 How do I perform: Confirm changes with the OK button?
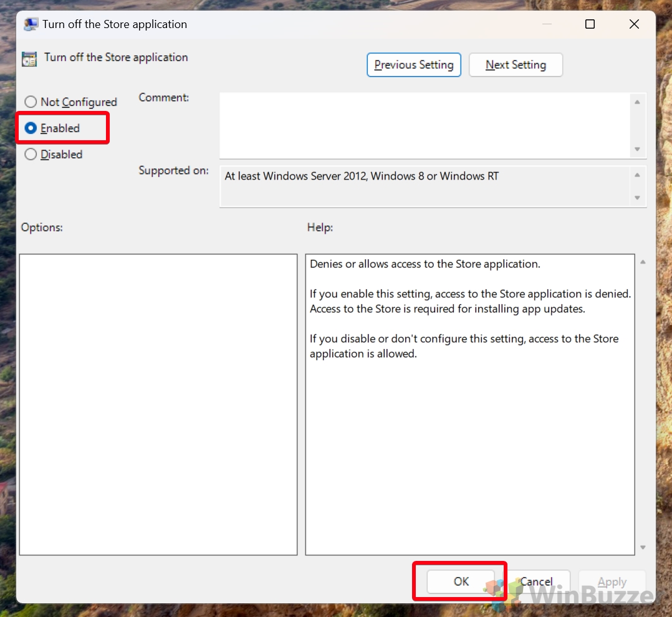[461, 581]
